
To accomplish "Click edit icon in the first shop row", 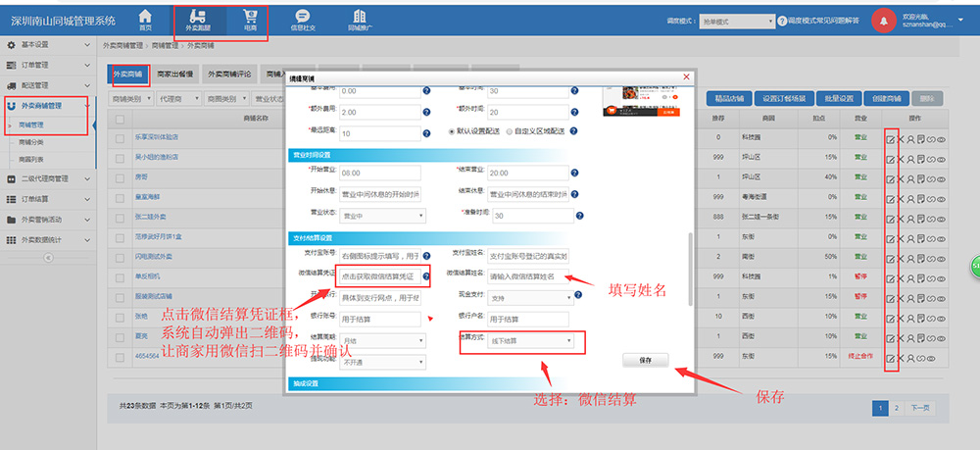I will [x=890, y=138].
